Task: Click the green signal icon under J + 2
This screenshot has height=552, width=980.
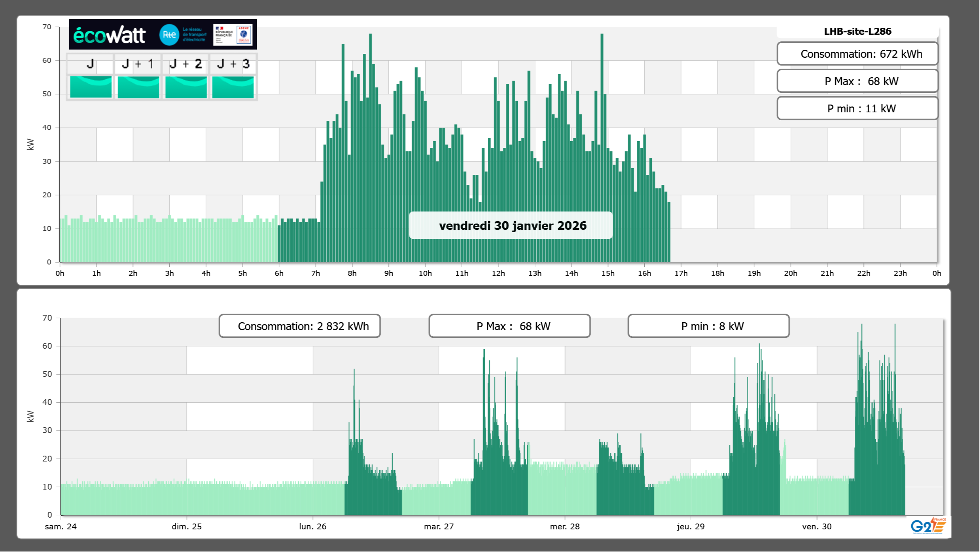Action: [186, 87]
